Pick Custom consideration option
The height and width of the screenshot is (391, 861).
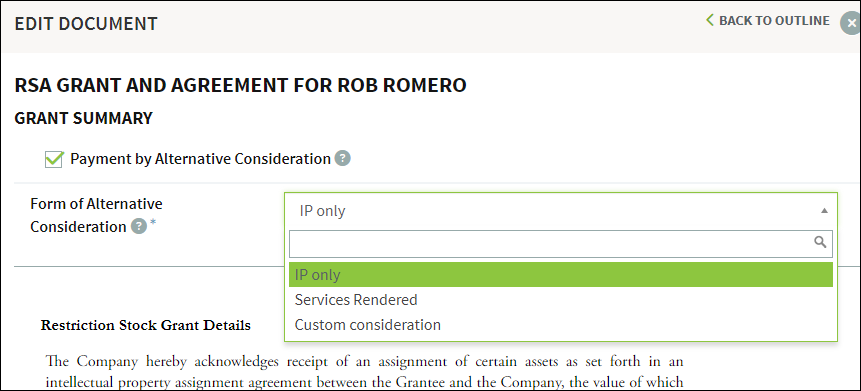pos(561,325)
